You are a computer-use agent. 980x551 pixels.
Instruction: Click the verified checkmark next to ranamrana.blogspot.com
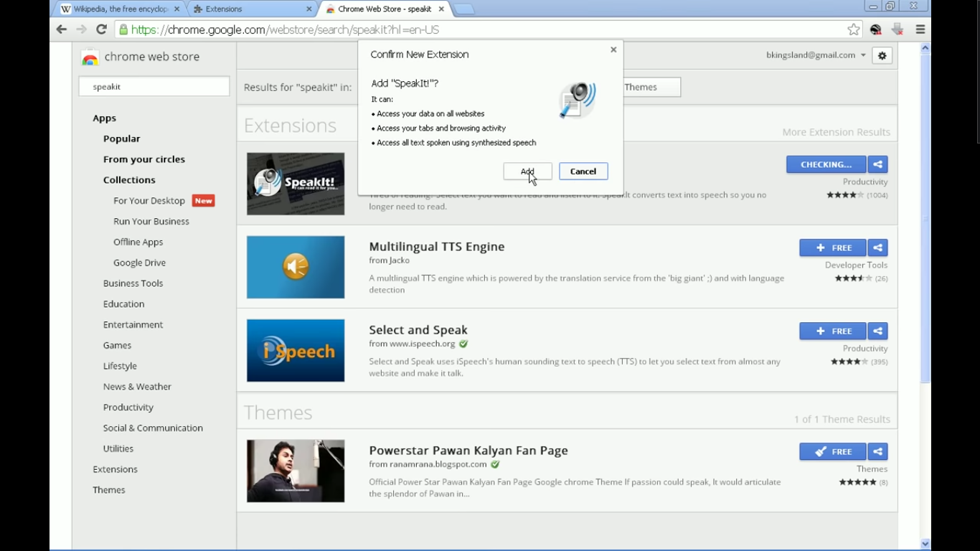(495, 465)
